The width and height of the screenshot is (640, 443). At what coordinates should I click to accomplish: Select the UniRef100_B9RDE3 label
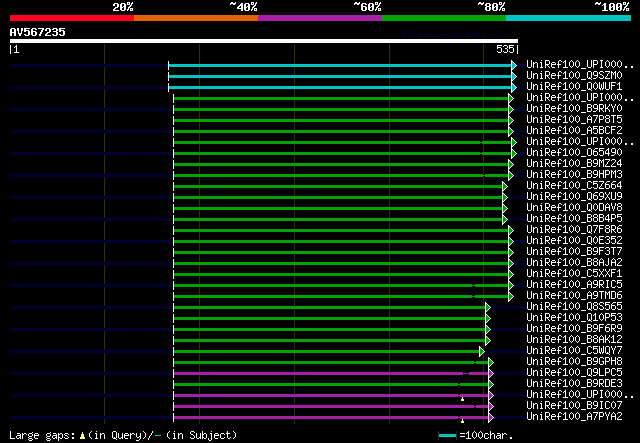pos(574,384)
